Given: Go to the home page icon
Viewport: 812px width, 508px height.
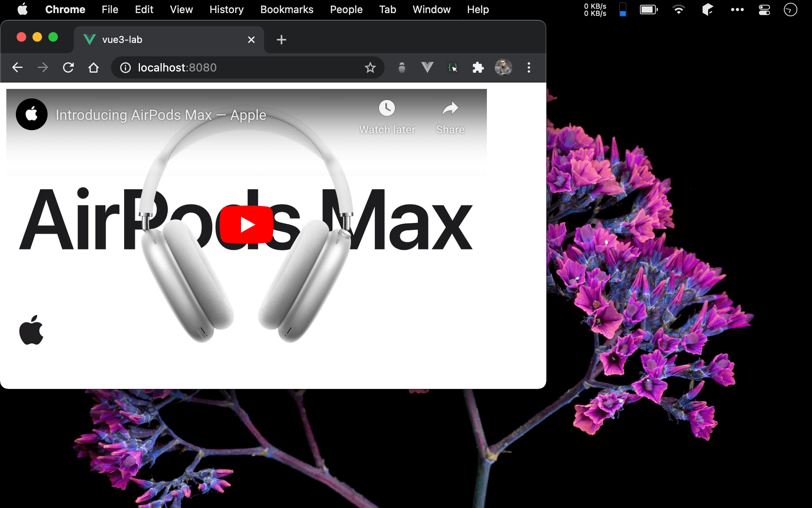Looking at the screenshot, I should point(94,67).
